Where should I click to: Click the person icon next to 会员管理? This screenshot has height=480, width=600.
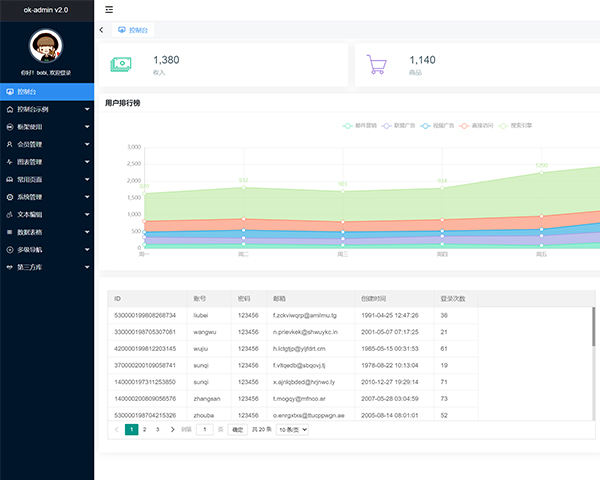[9, 144]
